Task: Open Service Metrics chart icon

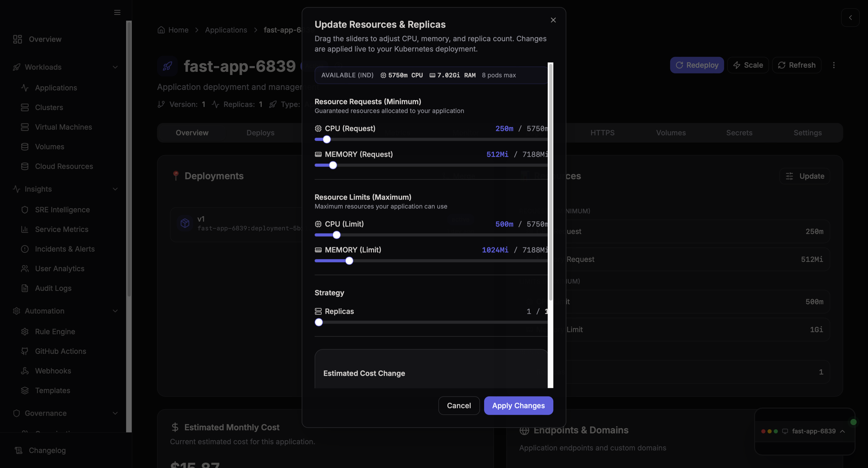Action: [x=25, y=229]
